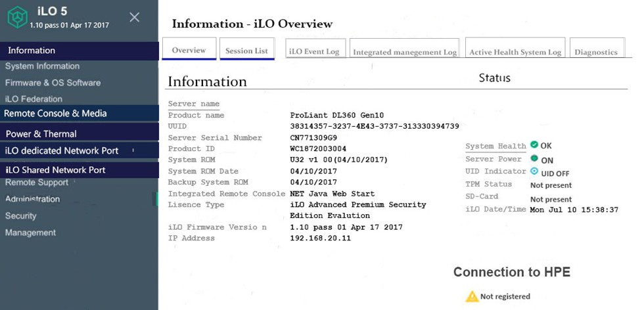This screenshot has width=644, height=310.
Task: Switch to Active Health System Log tab
Action: click(515, 48)
